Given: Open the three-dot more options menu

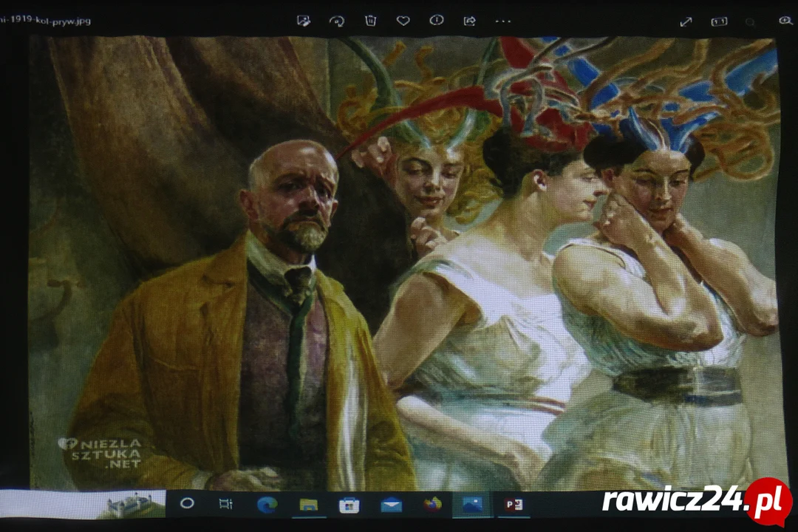Looking at the screenshot, I should point(503,21).
